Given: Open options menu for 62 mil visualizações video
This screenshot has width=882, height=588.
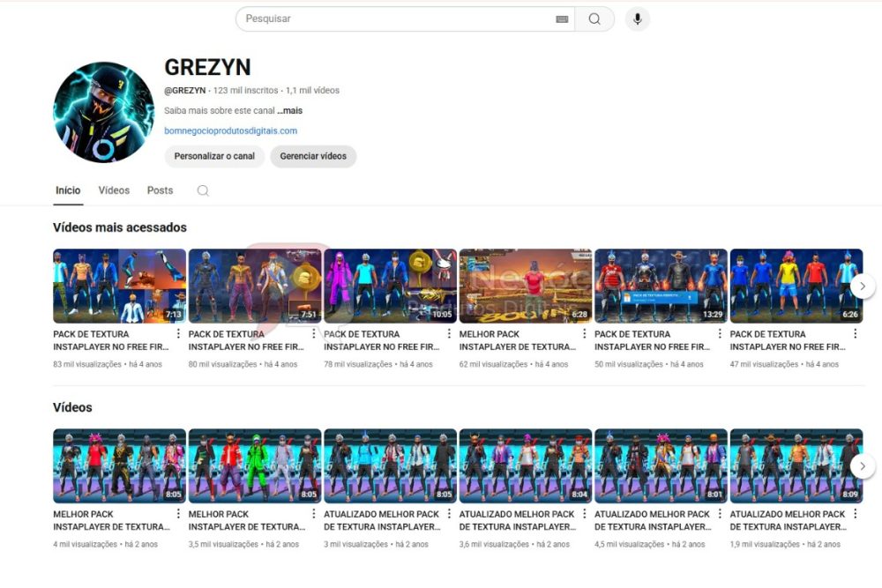Looking at the screenshot, I should click(585, 334).
